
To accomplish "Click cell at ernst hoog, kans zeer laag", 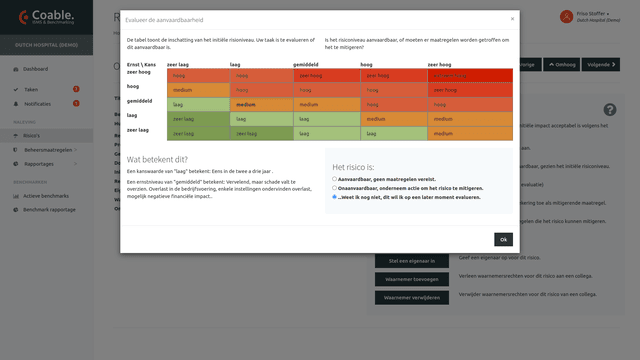I will coord(198,90).
